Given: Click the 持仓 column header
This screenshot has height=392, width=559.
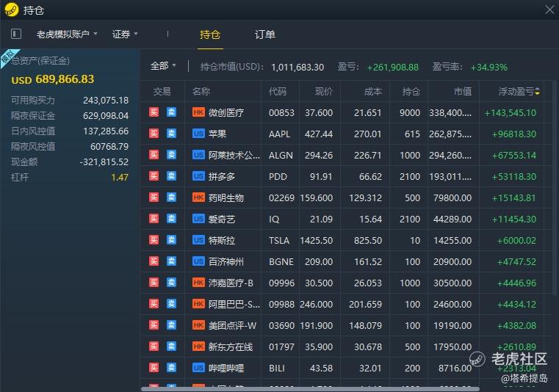Looking at the screenshot, I should pyautogui.click(x=411, y=92).
